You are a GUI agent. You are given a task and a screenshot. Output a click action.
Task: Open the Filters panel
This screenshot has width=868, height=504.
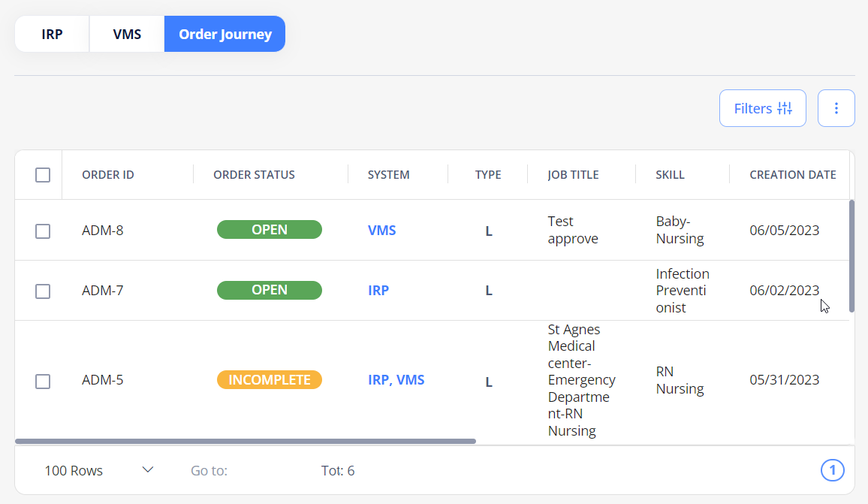(762, 109)
